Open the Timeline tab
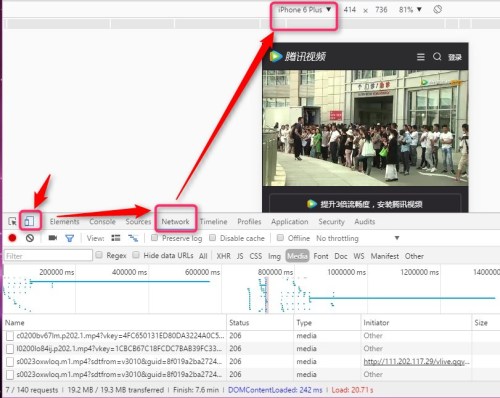Screen dimensions: 500x398 [214, 222]
